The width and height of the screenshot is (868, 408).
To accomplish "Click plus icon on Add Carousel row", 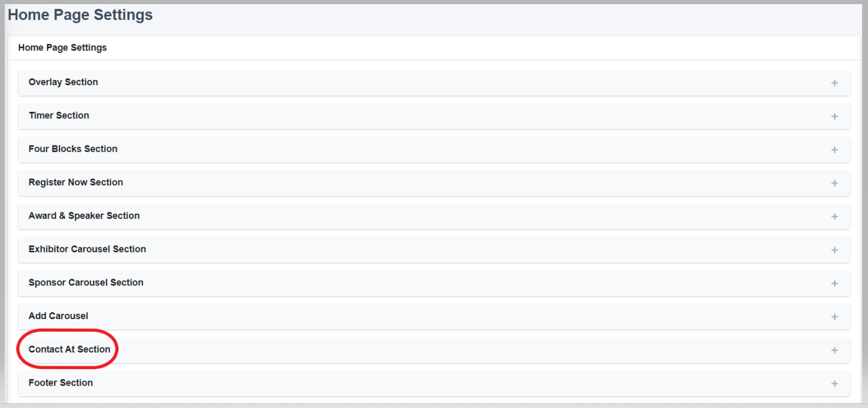I will 834,317.
